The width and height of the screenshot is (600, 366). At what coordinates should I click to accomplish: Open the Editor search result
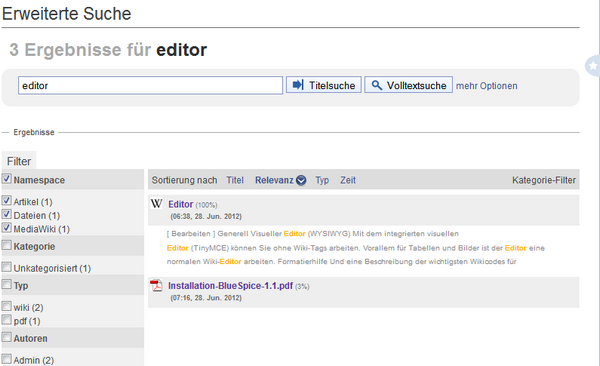(x=181, y=204)
